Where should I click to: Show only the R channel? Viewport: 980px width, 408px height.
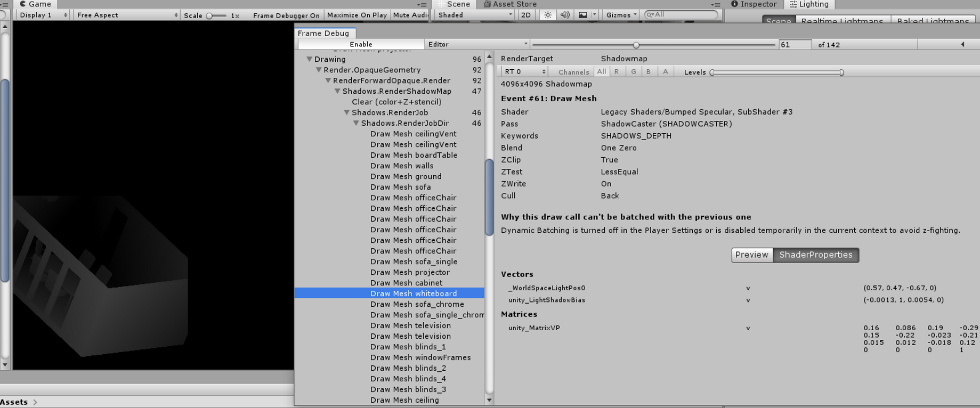tap(617, 72)
